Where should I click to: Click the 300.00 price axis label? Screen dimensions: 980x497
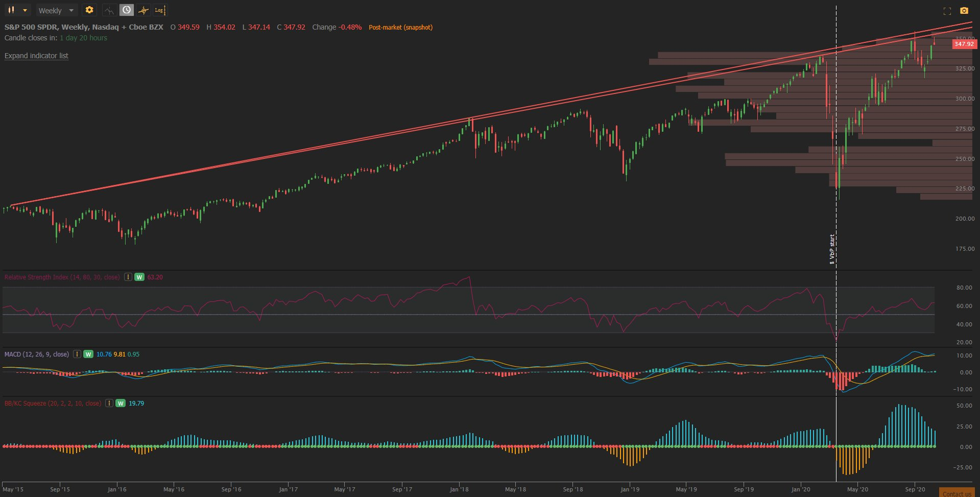965,99
